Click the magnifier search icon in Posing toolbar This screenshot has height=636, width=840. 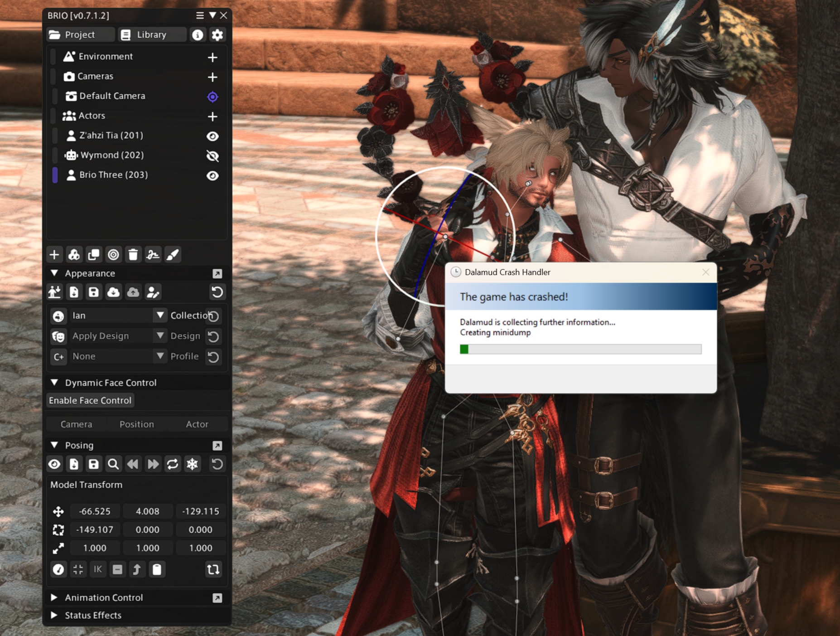pos(113,464)
